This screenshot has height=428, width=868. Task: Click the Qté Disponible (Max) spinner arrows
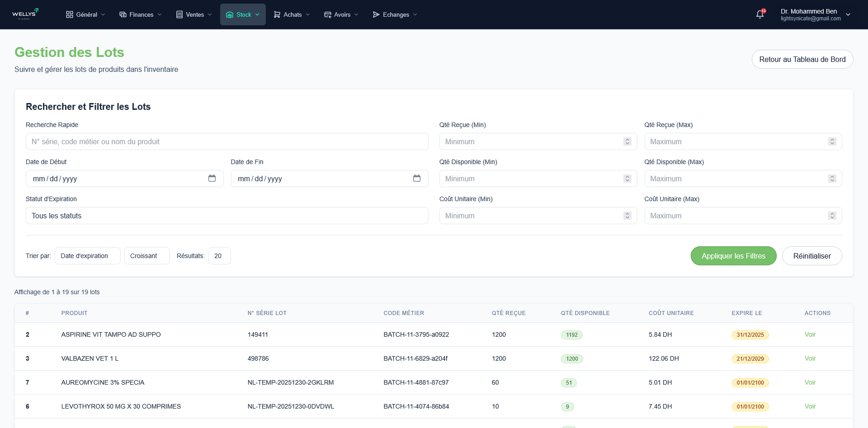coord(832,179)
